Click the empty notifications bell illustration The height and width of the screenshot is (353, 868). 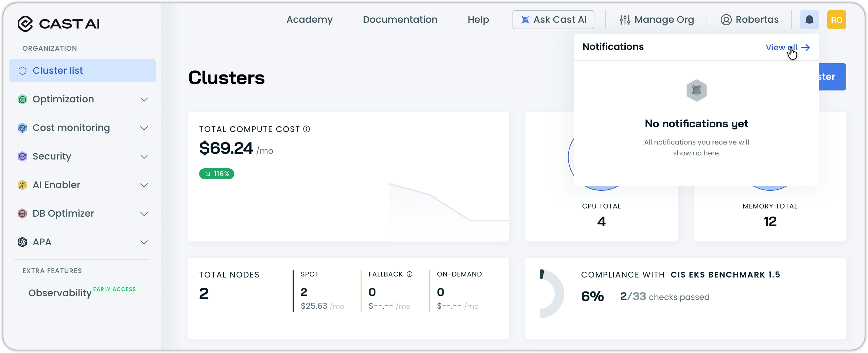coord(697,90)
